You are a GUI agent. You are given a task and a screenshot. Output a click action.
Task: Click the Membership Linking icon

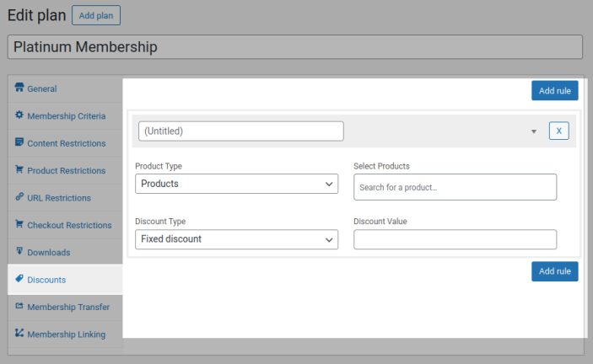(19, 333)
